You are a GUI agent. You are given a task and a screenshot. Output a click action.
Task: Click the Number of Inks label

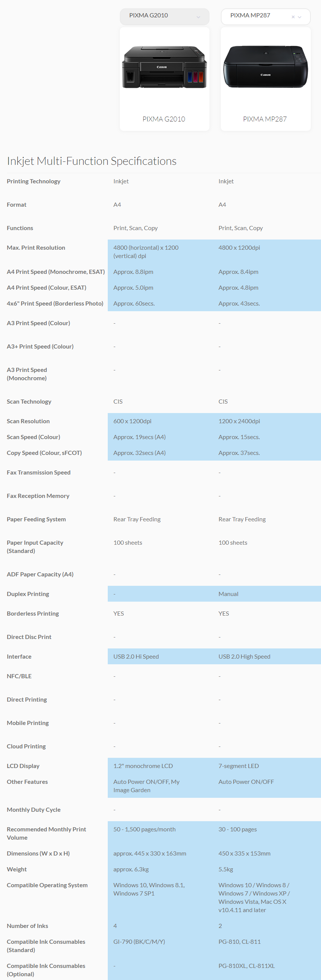click(28, 926)
